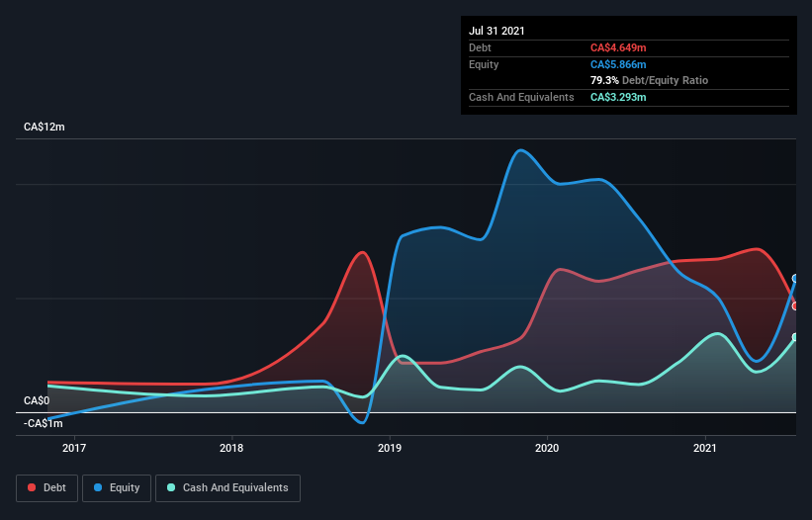Screen dimensions: 812x520
Task: Click the CA$4.649m debt value
Action: 618,47
